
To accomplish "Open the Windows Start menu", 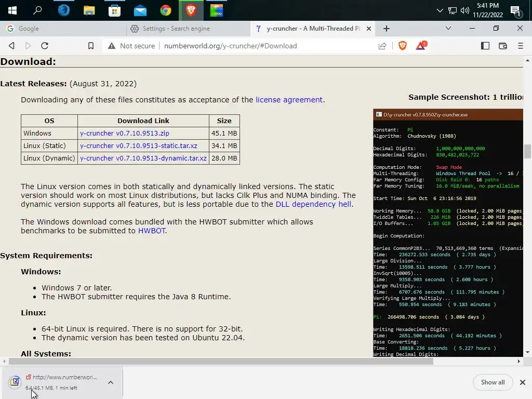I will click(x=12, y=10).
